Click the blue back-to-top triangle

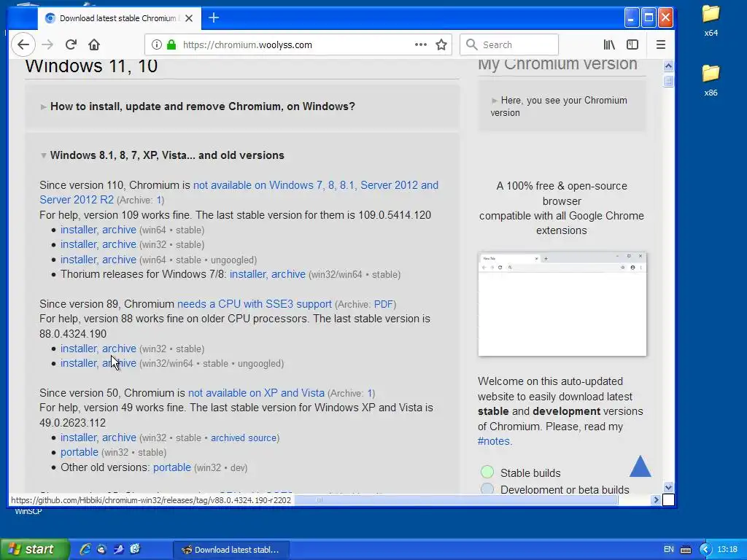[x=640, y=466]
